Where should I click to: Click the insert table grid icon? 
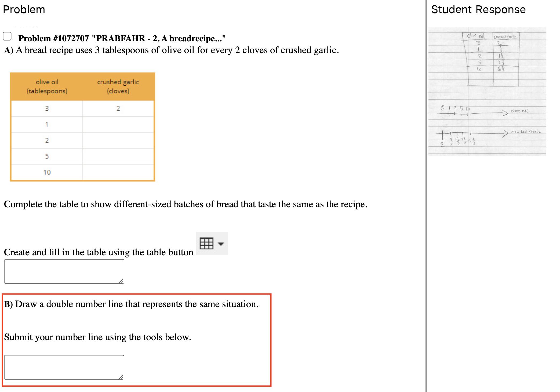click(206, 244)
